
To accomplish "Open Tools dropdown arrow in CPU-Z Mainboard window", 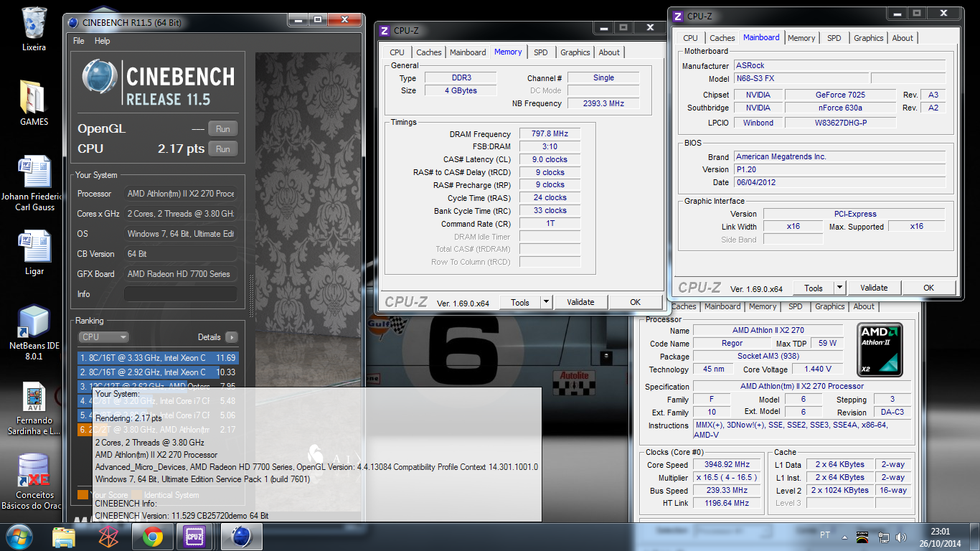I will click(x=839, y=288).
